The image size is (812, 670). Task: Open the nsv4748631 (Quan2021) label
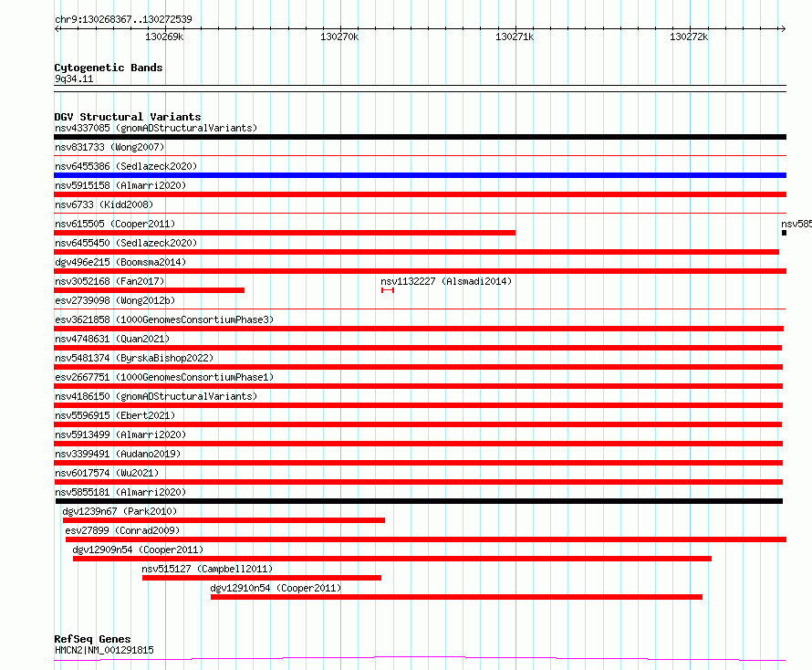pyautogui.click(x=112, y=339)
